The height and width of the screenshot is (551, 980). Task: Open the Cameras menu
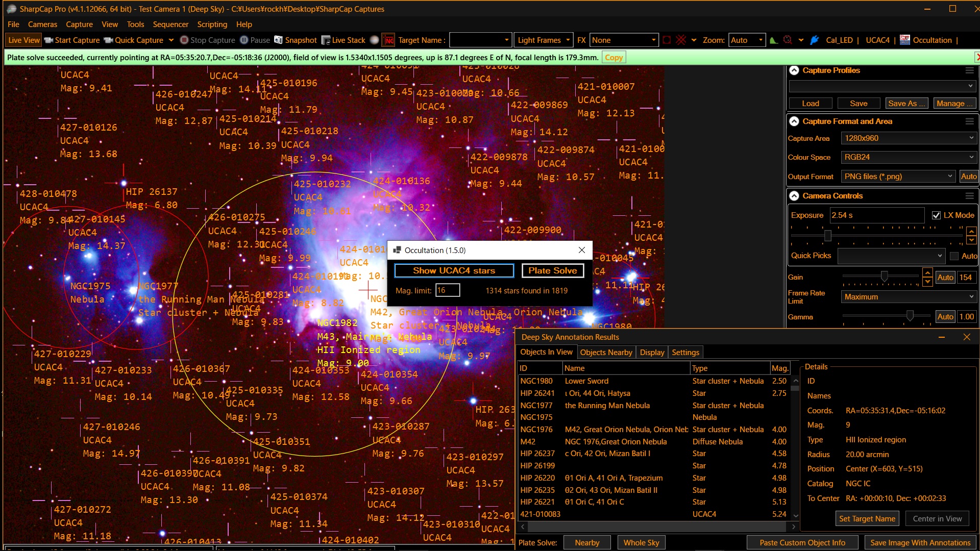(42, 24)
